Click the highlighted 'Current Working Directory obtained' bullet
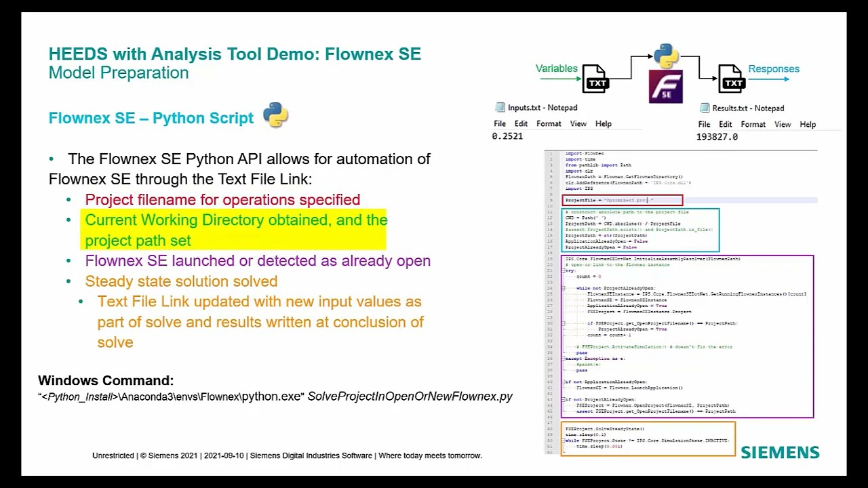 236,230
